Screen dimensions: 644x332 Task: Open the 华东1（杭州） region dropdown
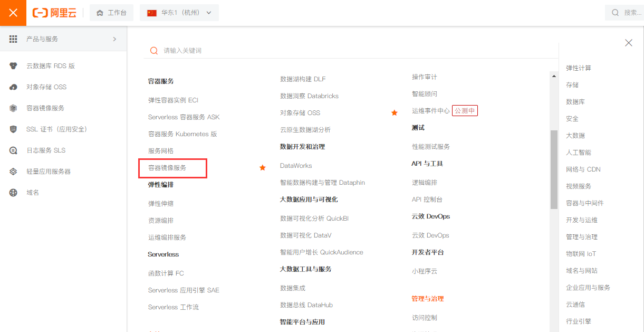[179, 13]
